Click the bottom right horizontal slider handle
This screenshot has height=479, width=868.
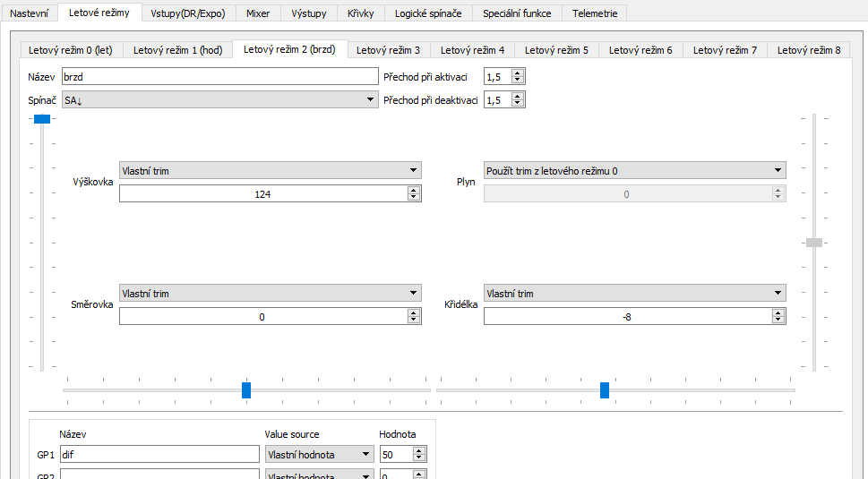coord(605,390)
